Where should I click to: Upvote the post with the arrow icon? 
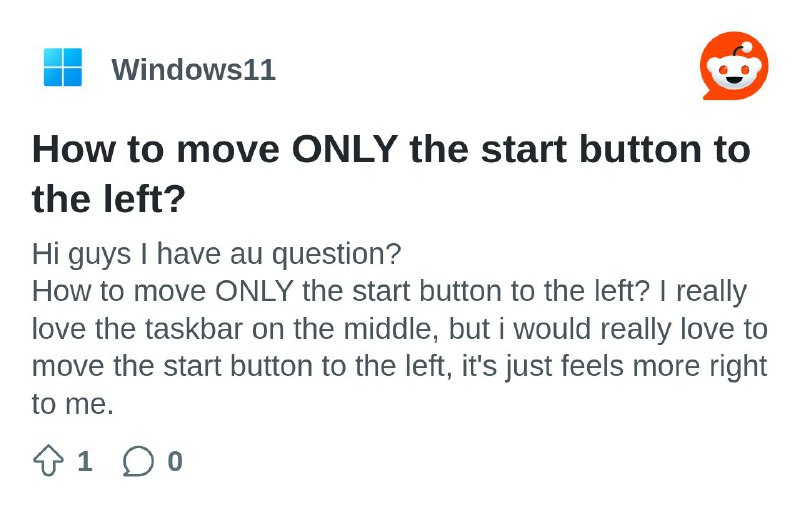pyautogui.click(x=48, y=461)
